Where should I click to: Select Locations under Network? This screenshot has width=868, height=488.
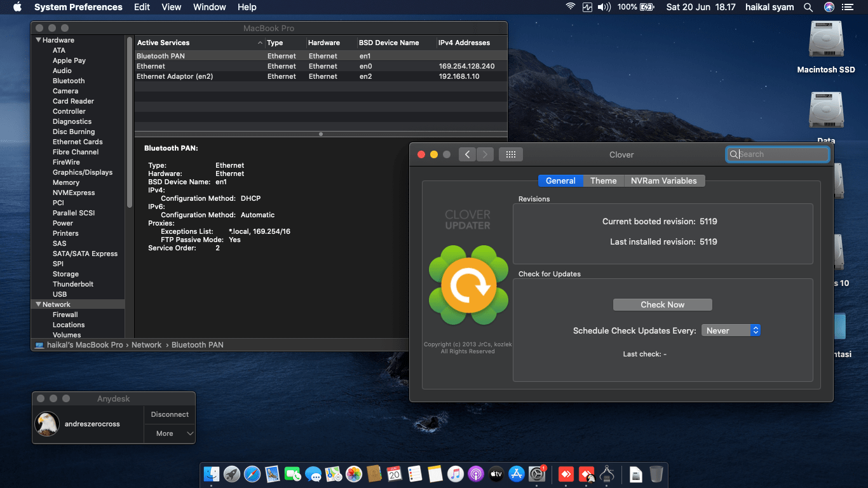[69, 325]
